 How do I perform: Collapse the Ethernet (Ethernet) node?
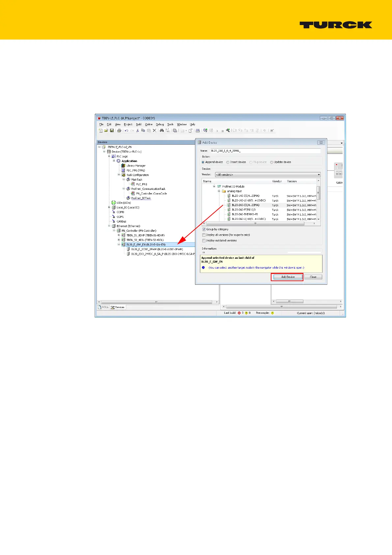pyautogui.click(x=109, y=226)
